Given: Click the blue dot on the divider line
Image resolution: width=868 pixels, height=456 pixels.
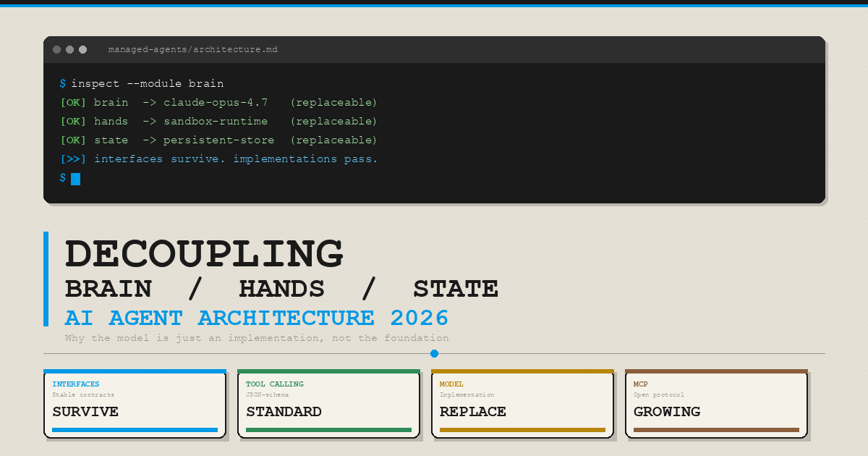Looking at the screenshot, I should [x=434, y=354].
